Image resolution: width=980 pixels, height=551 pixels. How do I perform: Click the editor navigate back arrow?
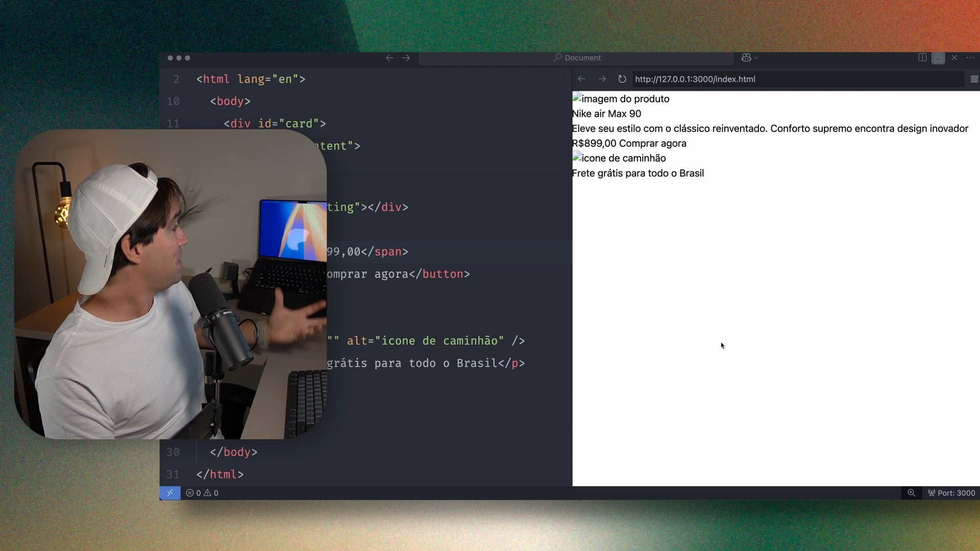pyautogui.click(x=389, y=58)
